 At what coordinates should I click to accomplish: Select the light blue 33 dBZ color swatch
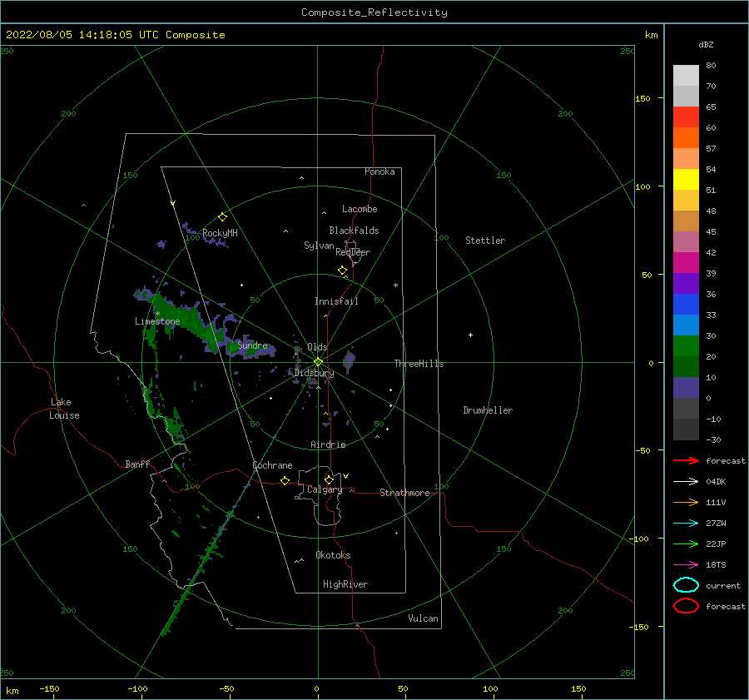click(x=686, y=325)
